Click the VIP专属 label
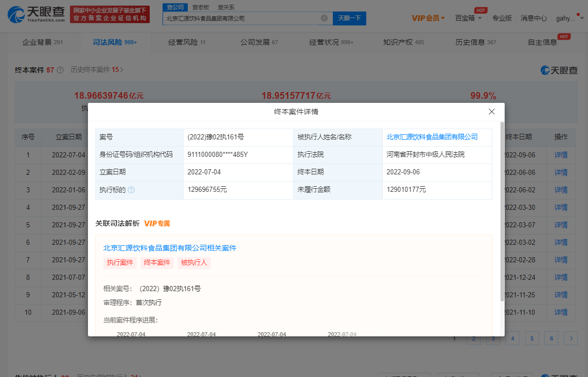 pos(157,224)
